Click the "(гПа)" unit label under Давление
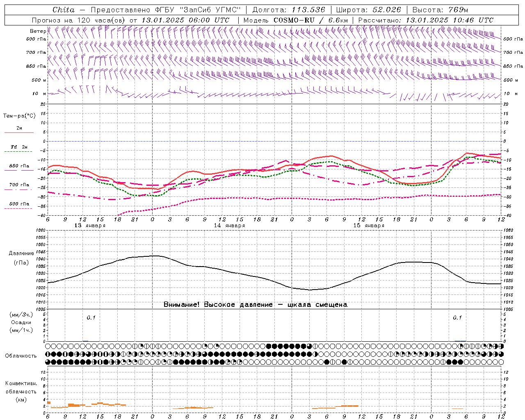The image size is (525, 420). tap(21, 262)
